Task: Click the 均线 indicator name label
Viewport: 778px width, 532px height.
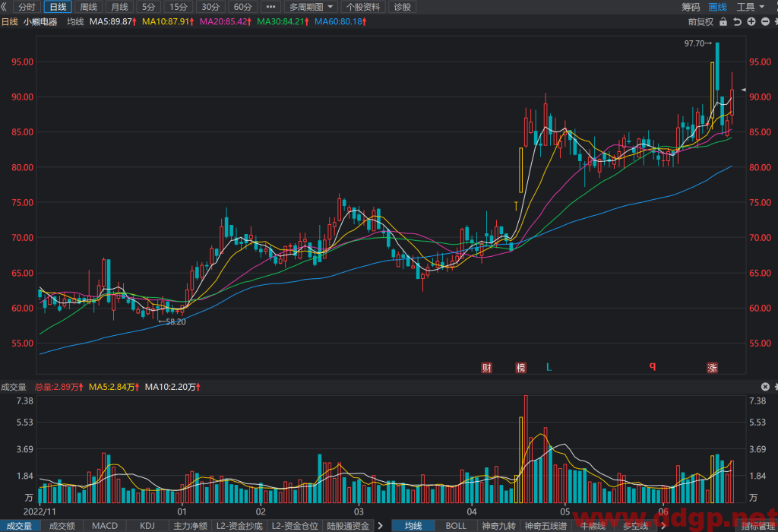Action: point(75,22)
